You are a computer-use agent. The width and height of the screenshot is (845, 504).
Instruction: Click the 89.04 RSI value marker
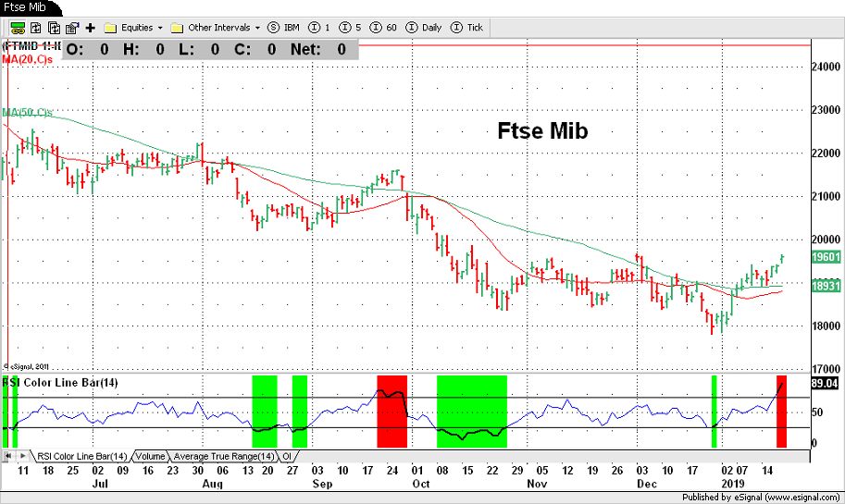[x=825, y=384]
